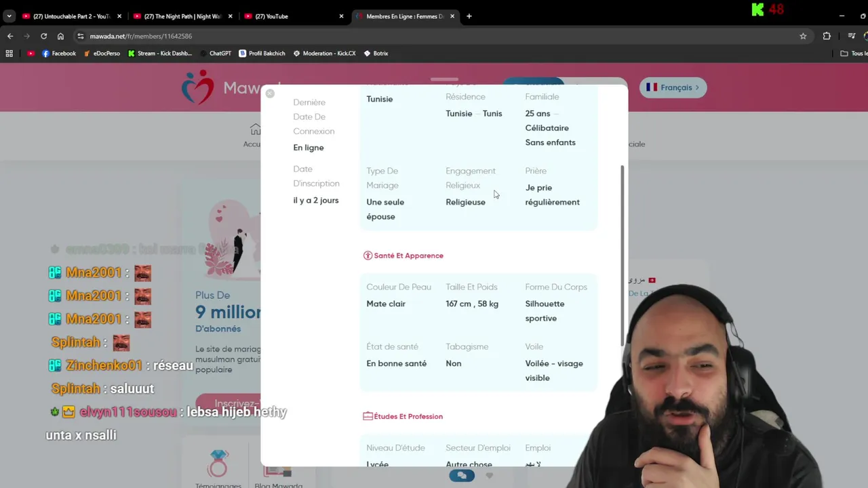868x488 pixels.
Task: Open the Tous les favoris bookmarks folder
Action: [854, 54]
